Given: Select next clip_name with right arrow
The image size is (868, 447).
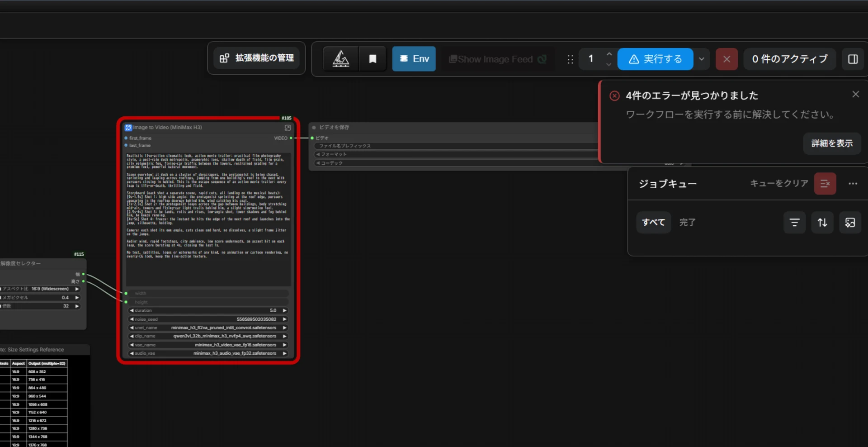Looking at the screenshot, I should pyautogui.click(x=285, y=336).
